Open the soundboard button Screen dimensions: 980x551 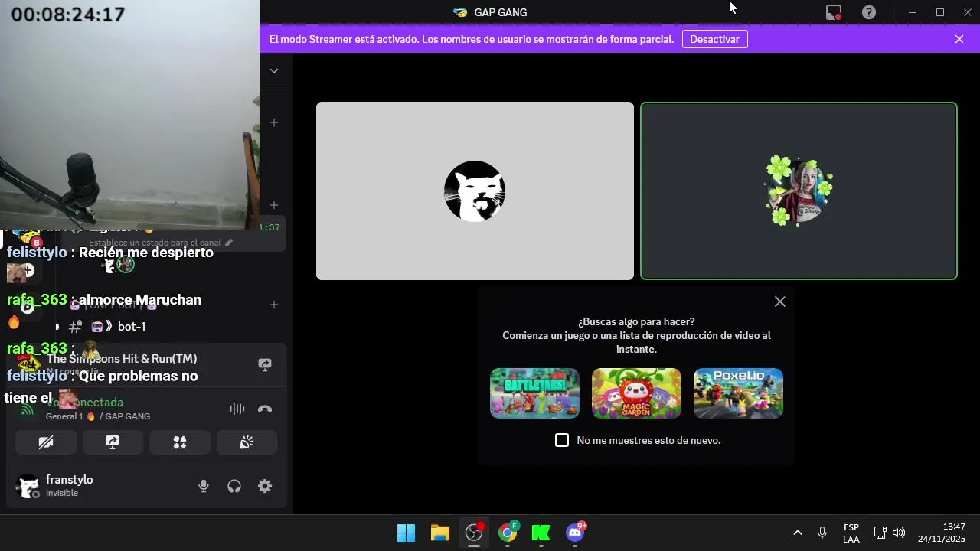[x=247, y=442]
